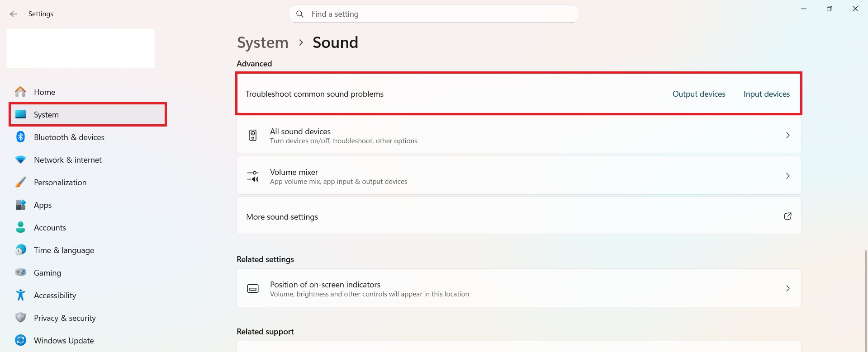The width and height of the screenshot is (868, 352).
Task: Click the Bluetooth & devices icon
Action: (x=20, y=137)
